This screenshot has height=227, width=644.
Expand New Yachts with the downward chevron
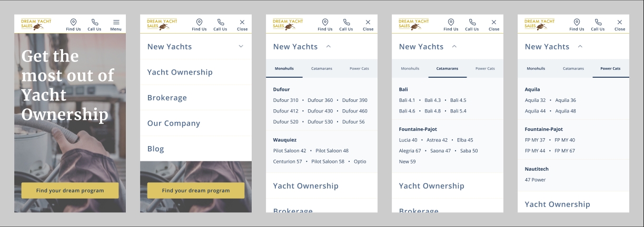point(241,46)
